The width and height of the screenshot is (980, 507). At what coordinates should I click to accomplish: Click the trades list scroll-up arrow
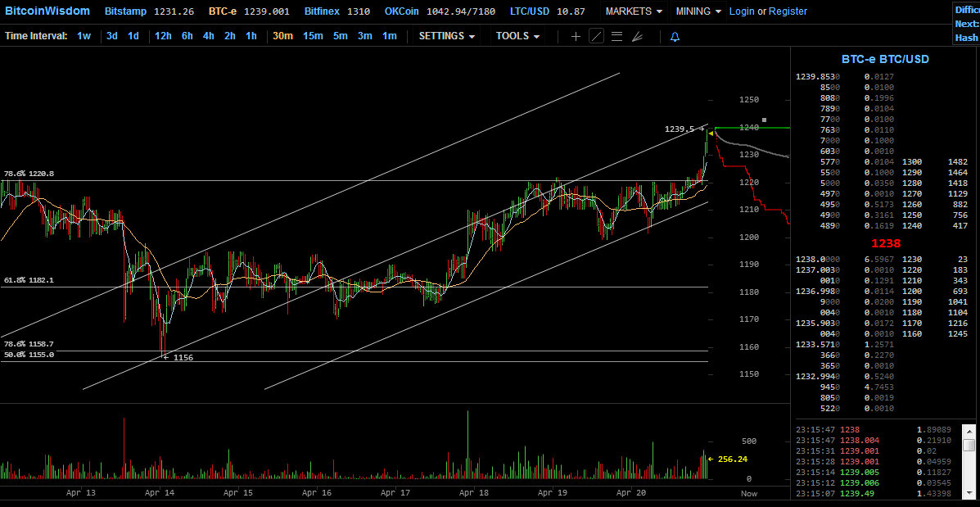click(969, 431)
